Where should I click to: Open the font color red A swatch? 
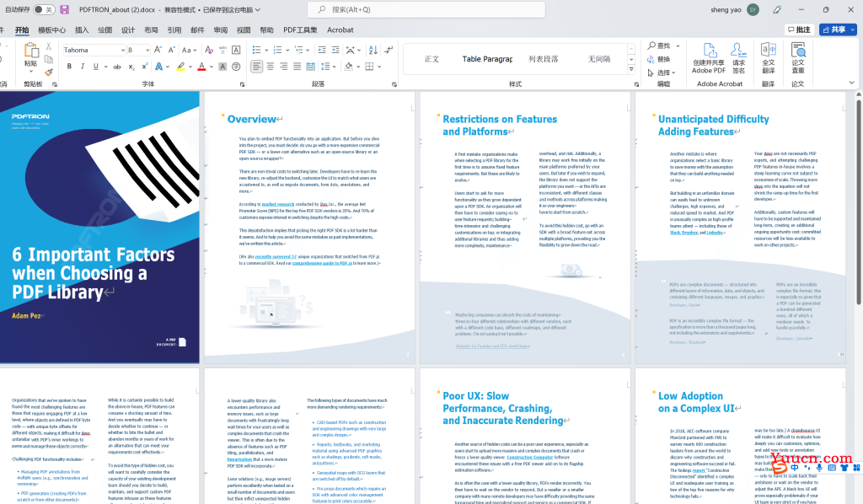click(201, 67)
